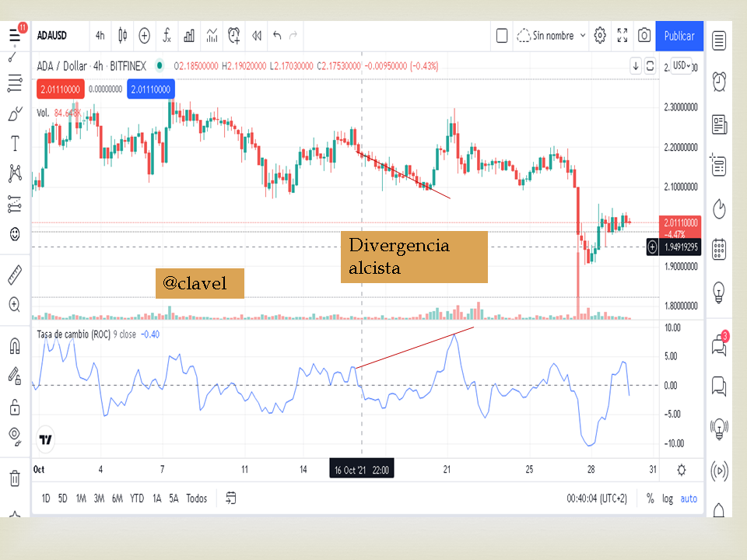Take a chart snapshot with camera icon

(644, 36)
